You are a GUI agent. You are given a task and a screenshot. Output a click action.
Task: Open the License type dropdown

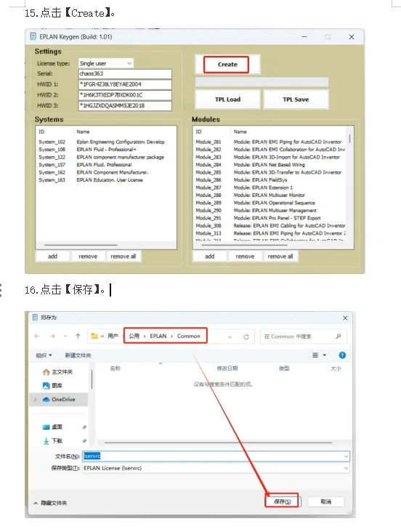click(x=106, y=63)
